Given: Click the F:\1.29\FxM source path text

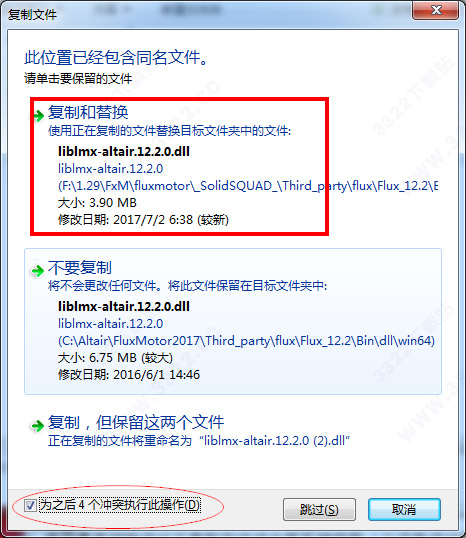Looking at the screenshot, I should pos(248,186).
